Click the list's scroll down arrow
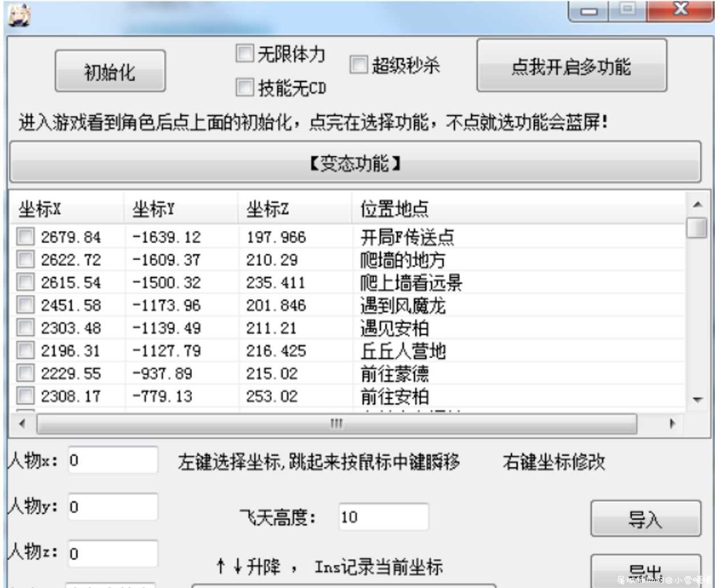This screenshot has width=715, height=588. coord(697,399)
